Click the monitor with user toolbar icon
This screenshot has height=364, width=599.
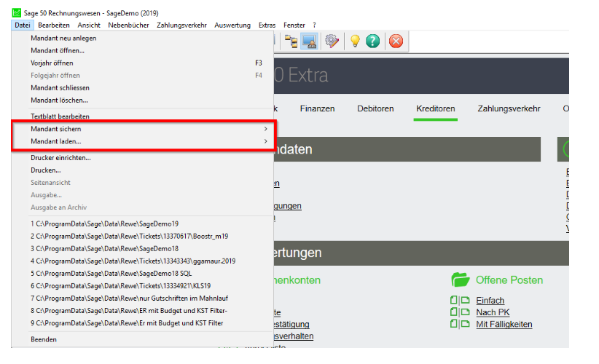tap(309, 41)
